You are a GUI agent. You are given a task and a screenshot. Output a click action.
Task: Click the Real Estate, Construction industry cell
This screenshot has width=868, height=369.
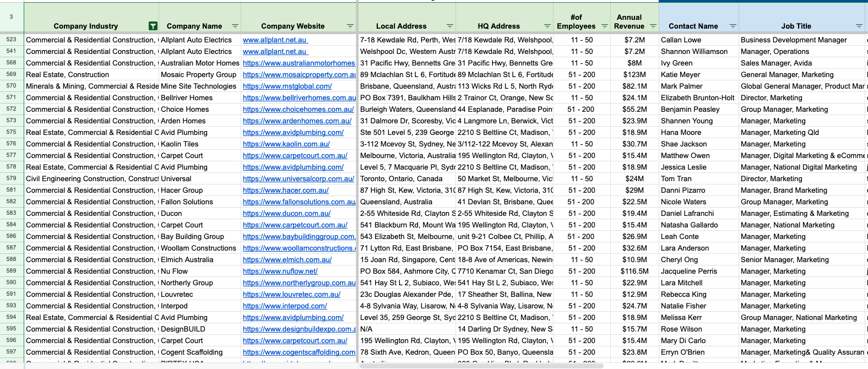tap(91, 74)
